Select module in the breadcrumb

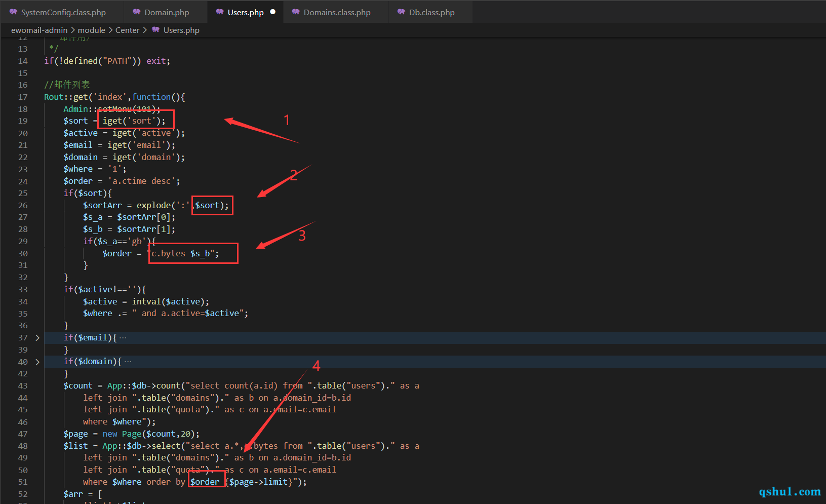tap(91, 30)
